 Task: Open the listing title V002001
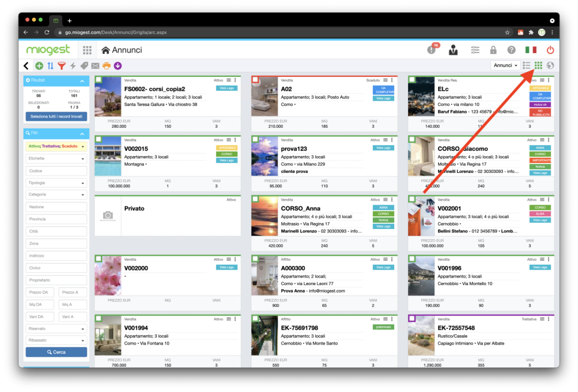pos(449,208)
